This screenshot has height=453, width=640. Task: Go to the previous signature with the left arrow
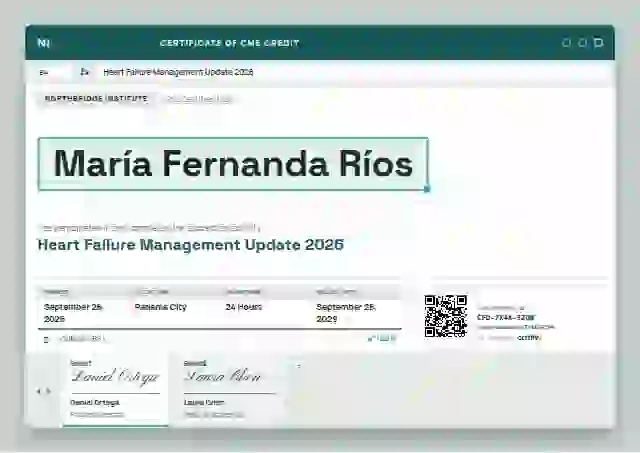click(39, 391)
